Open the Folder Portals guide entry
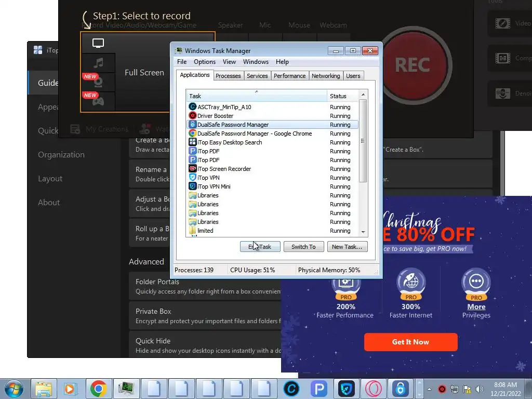 pyautogui.click(x=205, y=286)
